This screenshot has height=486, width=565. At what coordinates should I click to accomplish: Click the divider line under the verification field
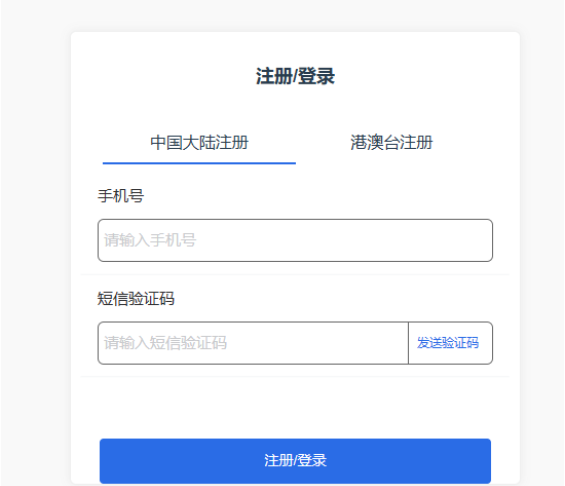[295, 376]
